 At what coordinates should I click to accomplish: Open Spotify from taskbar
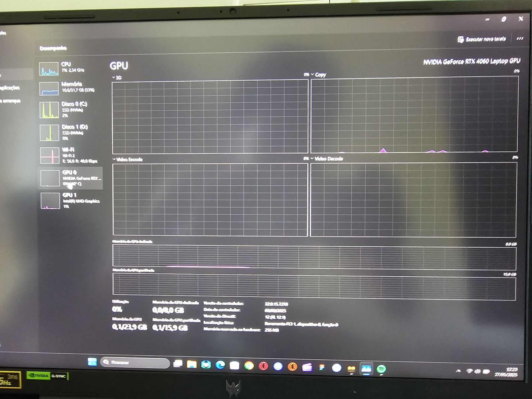coord(381,369)
